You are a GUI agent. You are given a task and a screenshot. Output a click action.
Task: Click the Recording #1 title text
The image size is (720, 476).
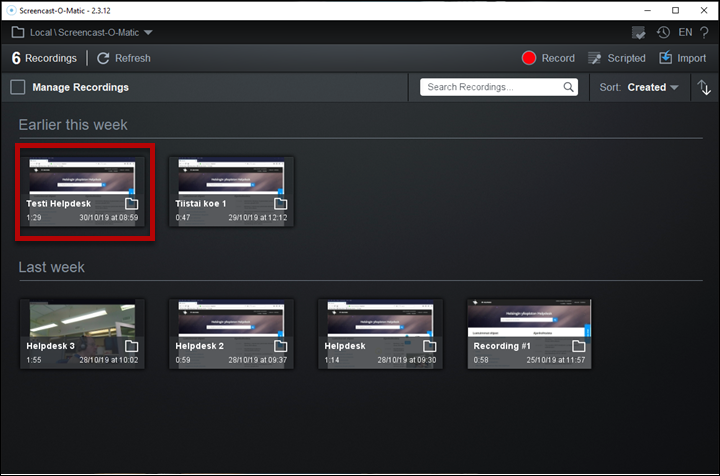502,346
